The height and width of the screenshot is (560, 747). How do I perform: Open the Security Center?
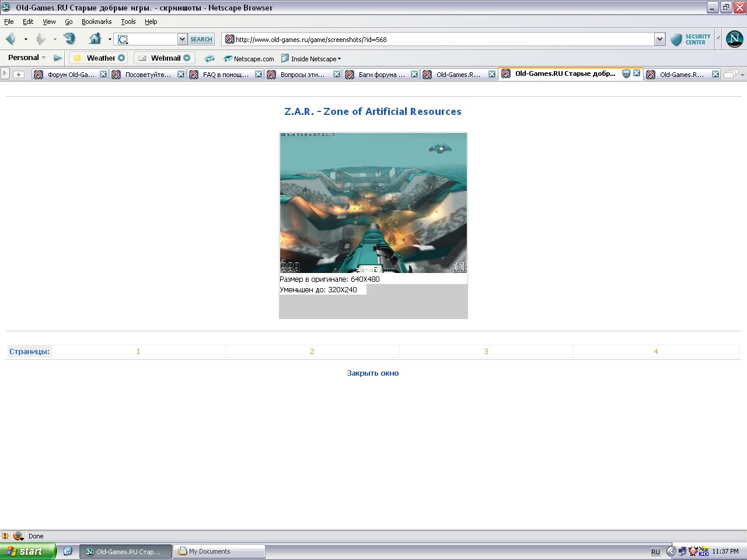(x=691, y=39)
